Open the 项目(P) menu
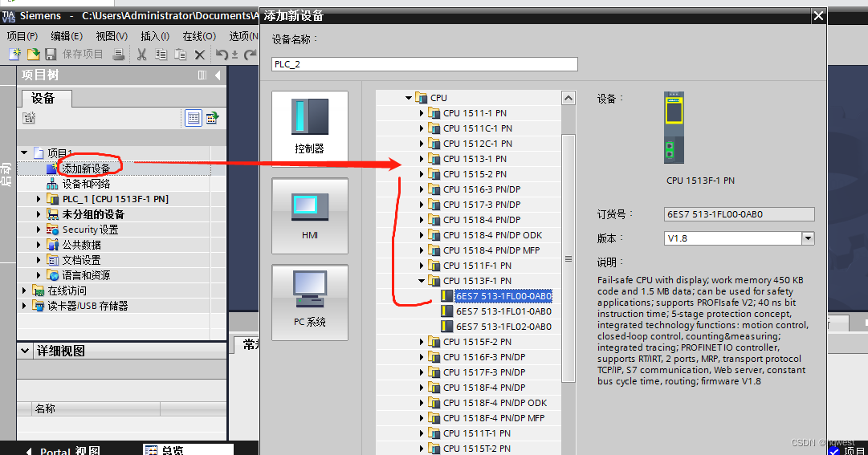868x455 pixels. 22,36
